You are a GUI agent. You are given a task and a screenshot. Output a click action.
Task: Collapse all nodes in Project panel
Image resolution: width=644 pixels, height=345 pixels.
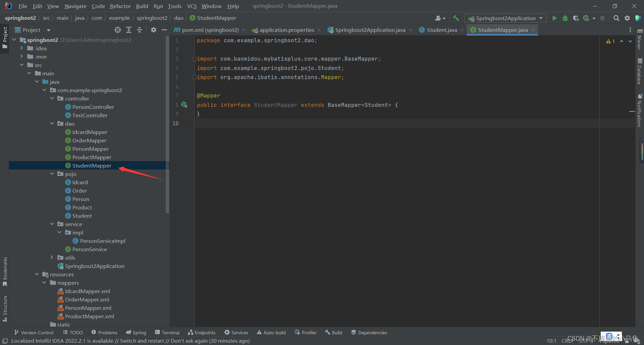pyautogui.click(x=140, y=30)
